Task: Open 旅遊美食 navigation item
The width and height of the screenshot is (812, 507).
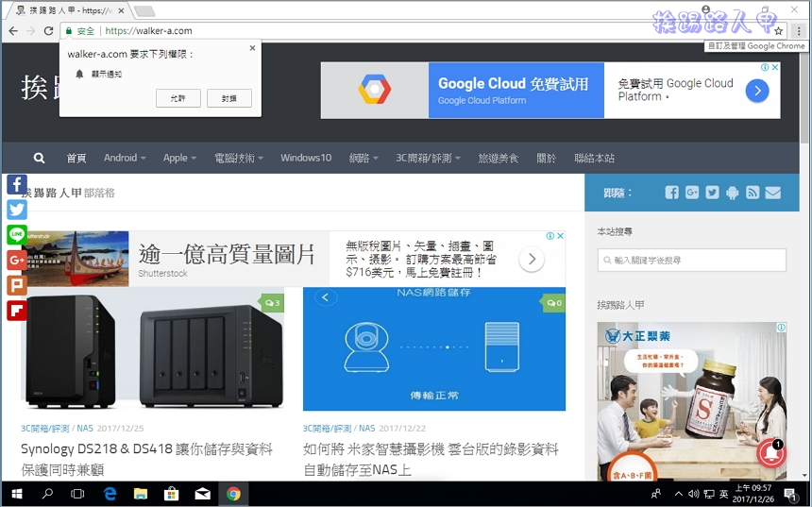Action: (499, 158)
